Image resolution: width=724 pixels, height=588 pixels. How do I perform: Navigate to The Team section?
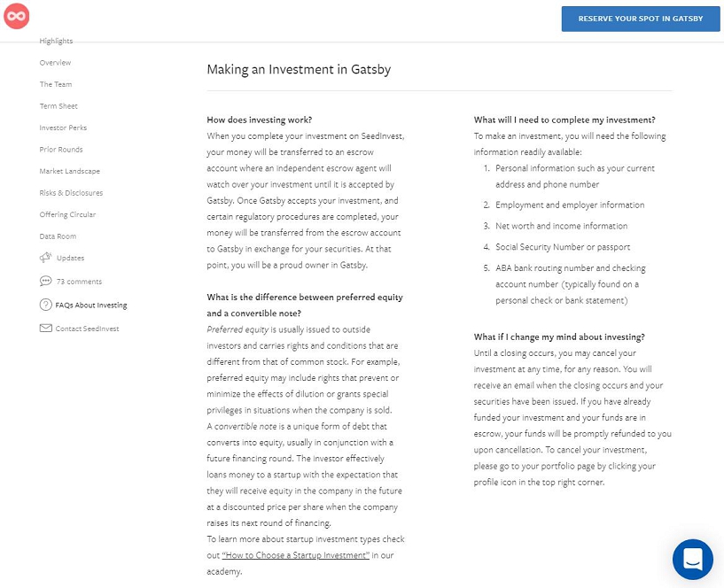(56, 84)
